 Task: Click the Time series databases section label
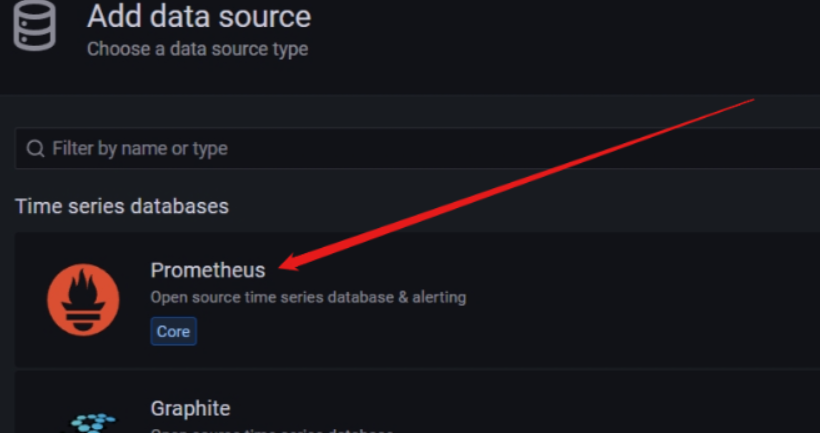pyautogui.click(x=122, y=207)
